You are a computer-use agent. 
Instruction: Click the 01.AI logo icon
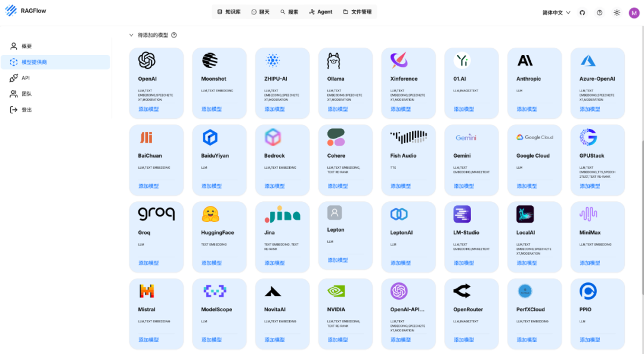pyautogui.click(x=462, y=60)
